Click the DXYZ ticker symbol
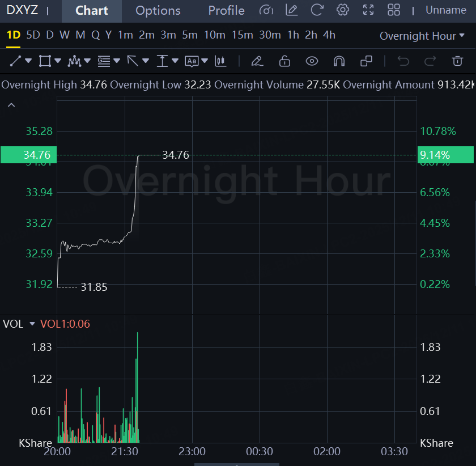This screenshot has width=476, height=466. (22, 10)
